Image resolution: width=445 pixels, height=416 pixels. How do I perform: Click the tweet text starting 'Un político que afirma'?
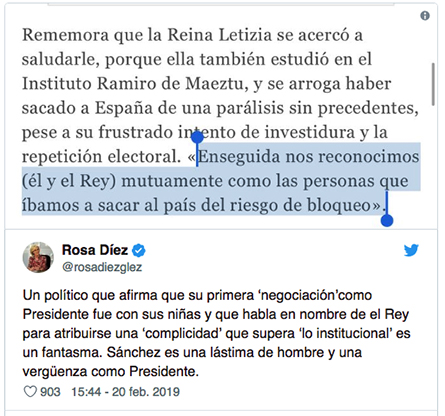point(216,333)
